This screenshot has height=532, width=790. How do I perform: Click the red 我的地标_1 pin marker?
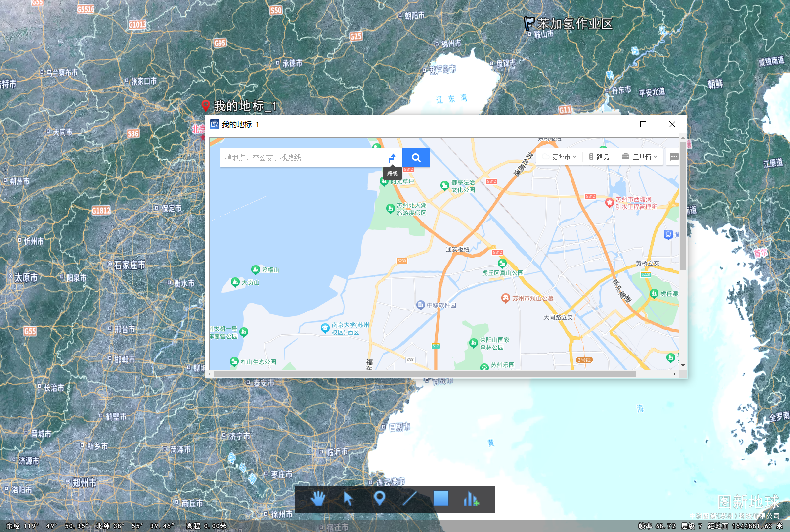coord(206,105)
